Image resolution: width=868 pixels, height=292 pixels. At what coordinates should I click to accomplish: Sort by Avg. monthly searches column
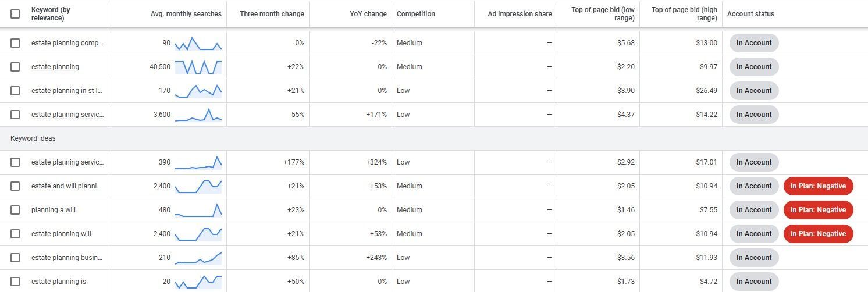186,14
